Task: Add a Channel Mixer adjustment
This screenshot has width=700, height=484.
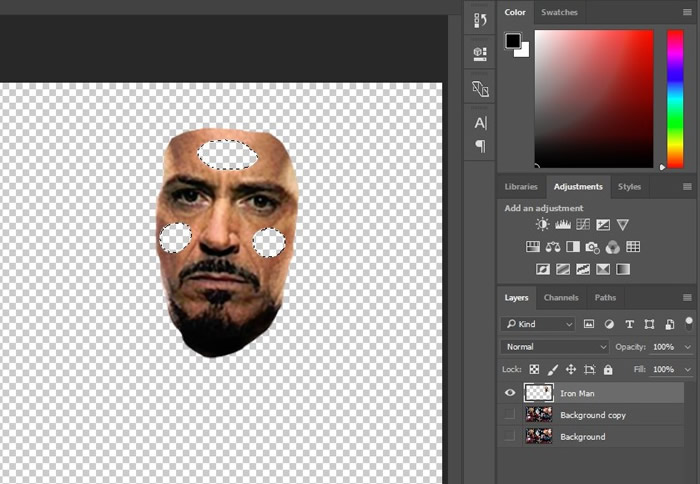Action: tap(612, 247)
